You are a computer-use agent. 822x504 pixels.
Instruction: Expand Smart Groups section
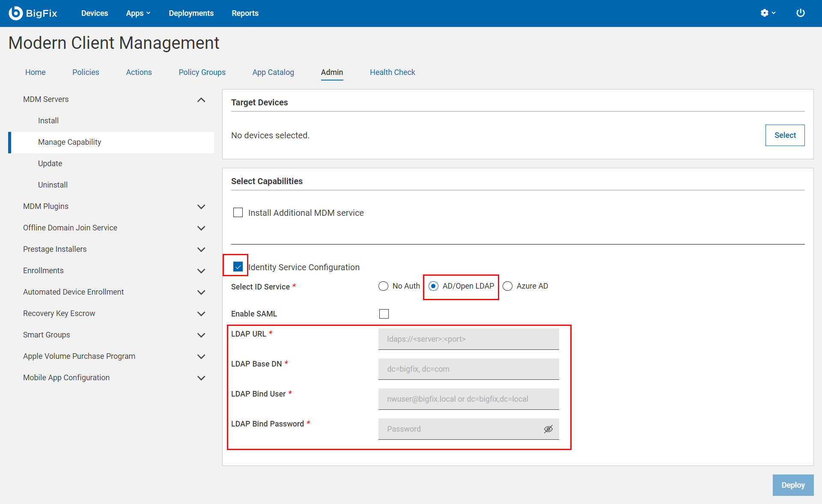[201, 335]
